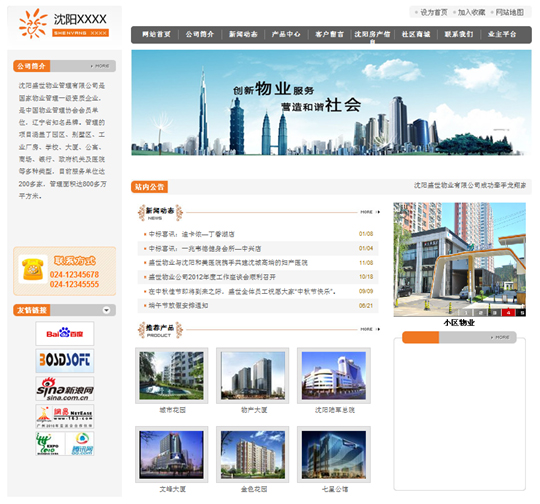Image resolution: width=540 pixels, height=504 pixels.
Task: Open the Tencent 腾讯网 link logo
Action: tap(80, 444)
